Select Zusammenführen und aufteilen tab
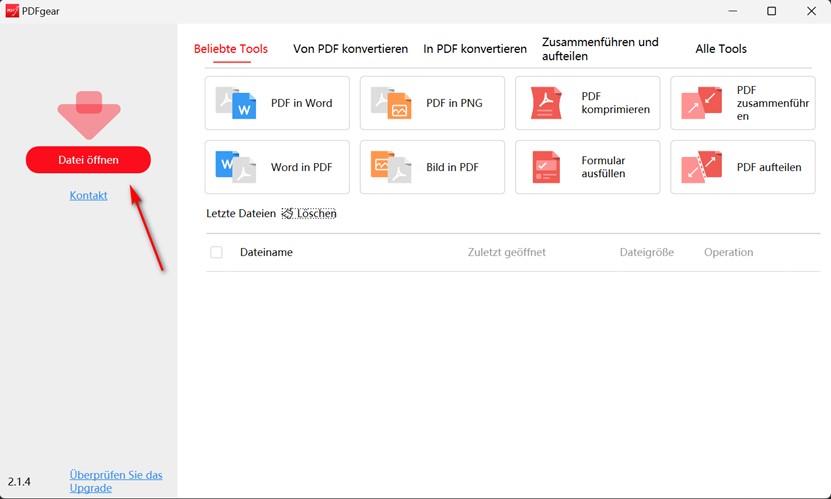 coord(600,49)
